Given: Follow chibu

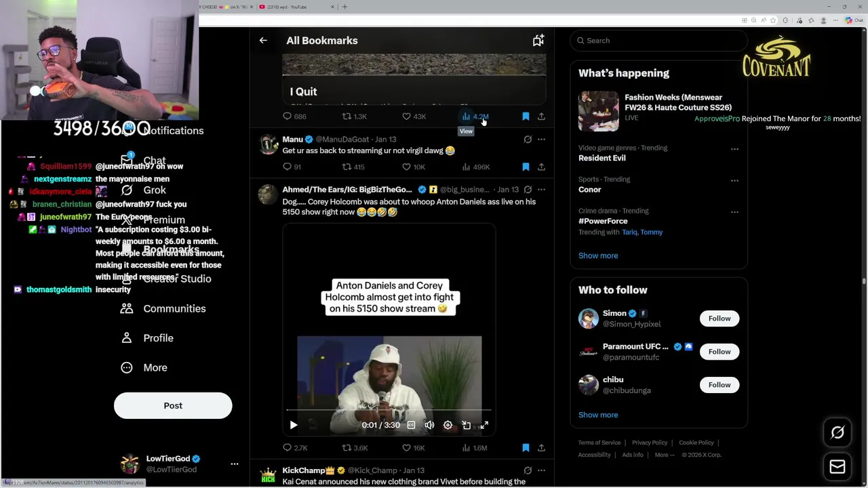Looking at the screenshot, I should click(719, 385).
